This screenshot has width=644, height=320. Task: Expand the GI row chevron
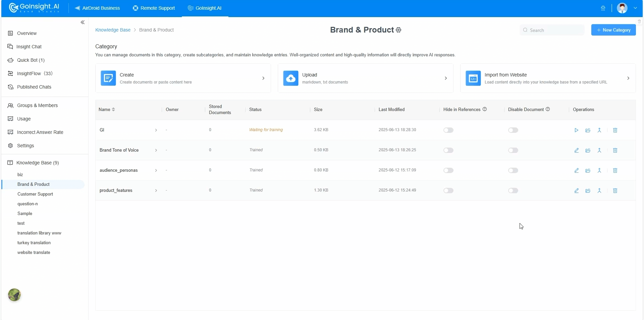tap(156, 130)
